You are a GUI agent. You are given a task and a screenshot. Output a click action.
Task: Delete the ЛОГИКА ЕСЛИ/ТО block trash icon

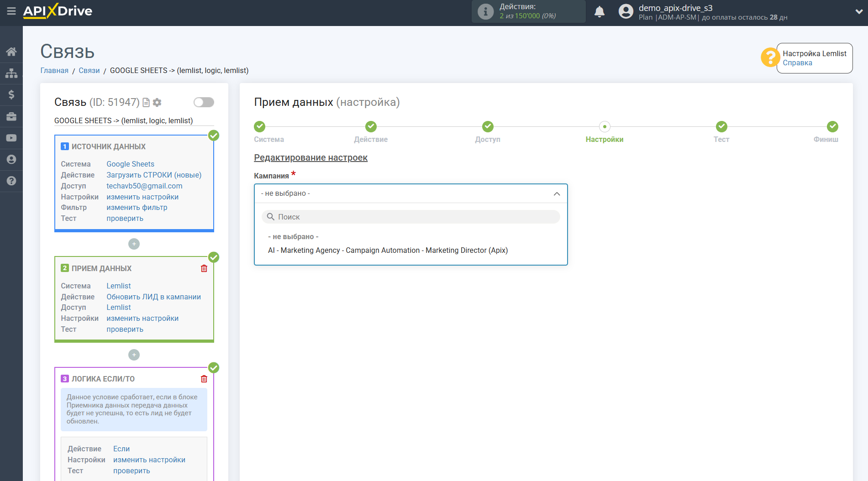pos(204,379)
